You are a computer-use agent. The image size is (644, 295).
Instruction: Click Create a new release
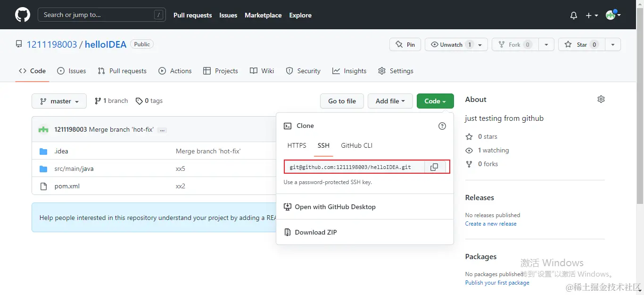pyautogui.click(x=491, y=224)
